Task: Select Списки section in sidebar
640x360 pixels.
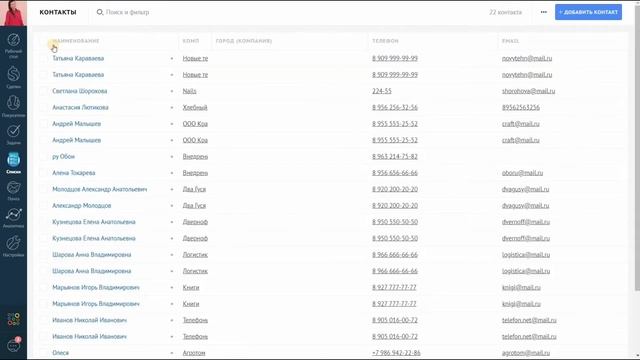Action: coord(13,162)
